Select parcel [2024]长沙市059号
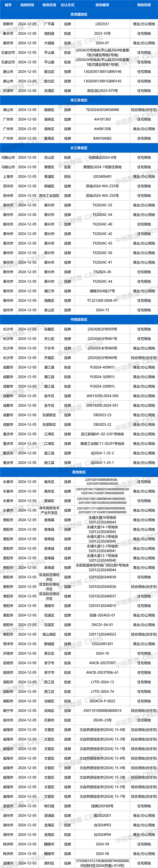This screenshot has height=868, width=158. click(102, 329)
